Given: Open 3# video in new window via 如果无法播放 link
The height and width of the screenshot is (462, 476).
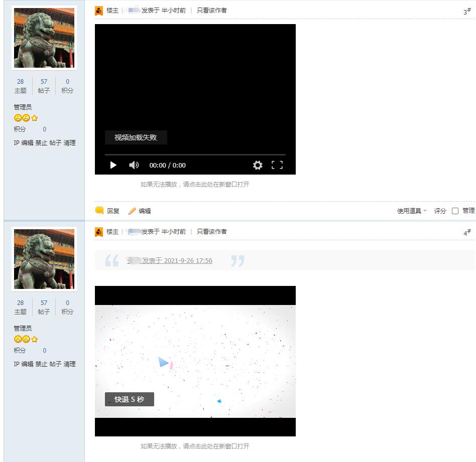Looking at the screenshot, I should [195, 185].
